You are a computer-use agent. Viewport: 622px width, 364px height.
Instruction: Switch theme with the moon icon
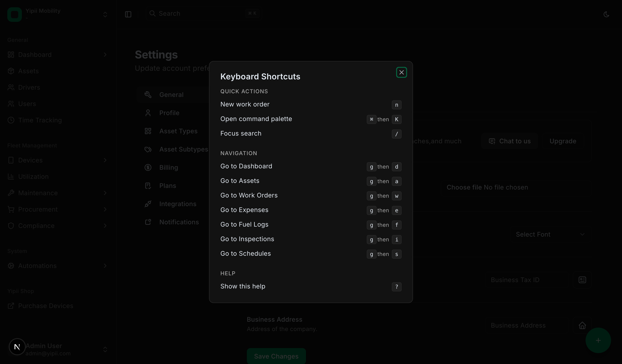(x=606, y=14)
